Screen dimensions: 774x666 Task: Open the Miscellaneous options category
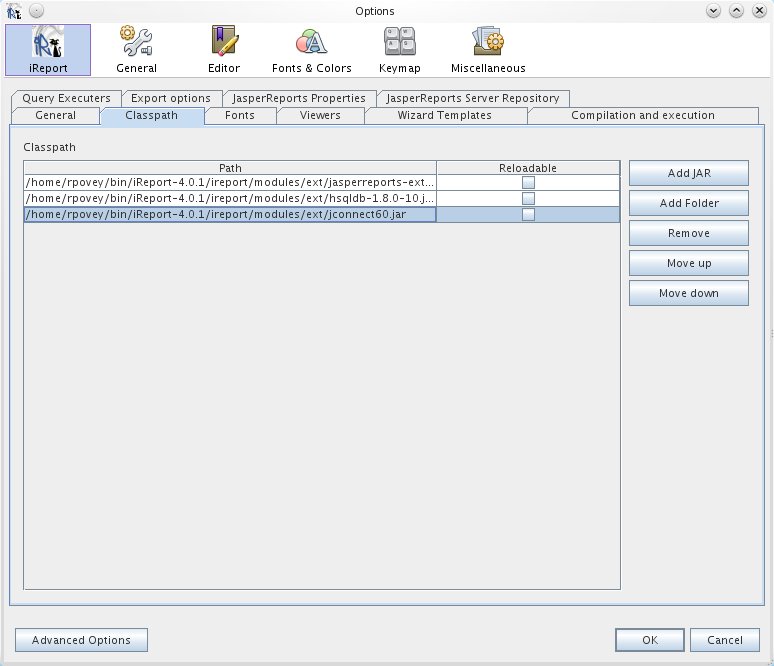pyautogui.click(x=488, y=50)
